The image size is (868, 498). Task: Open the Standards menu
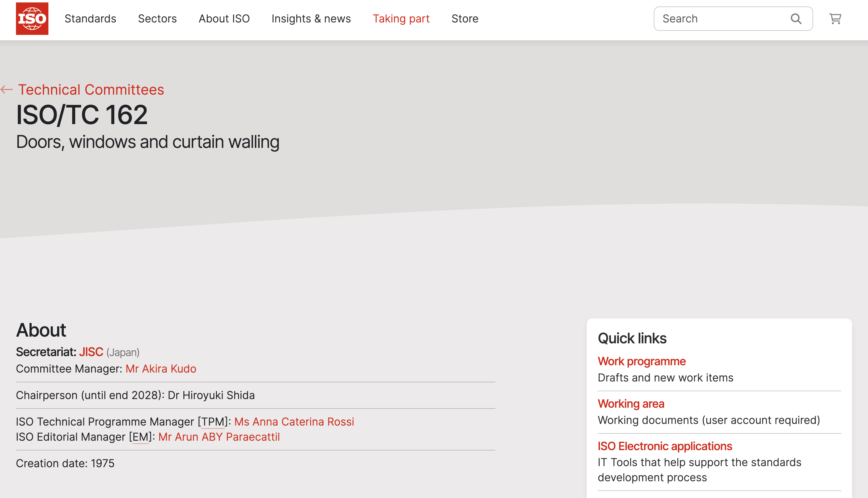90,18
